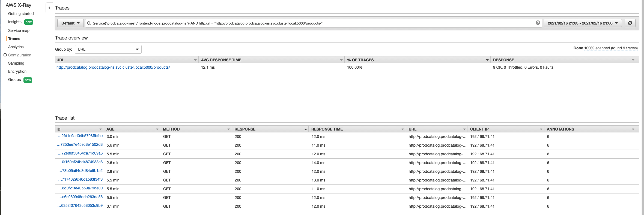
Task: Select Traces in sidebar
Action: pyautogui.click(x=14, y=39)
